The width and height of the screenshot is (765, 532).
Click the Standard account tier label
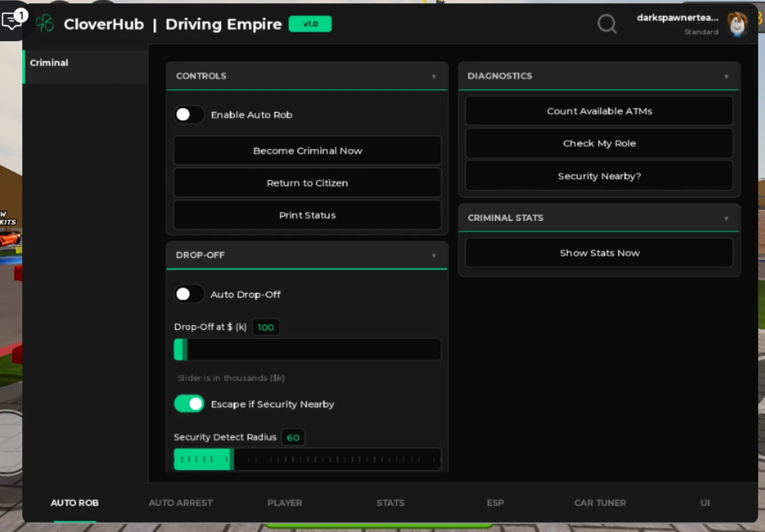(701, 32)
